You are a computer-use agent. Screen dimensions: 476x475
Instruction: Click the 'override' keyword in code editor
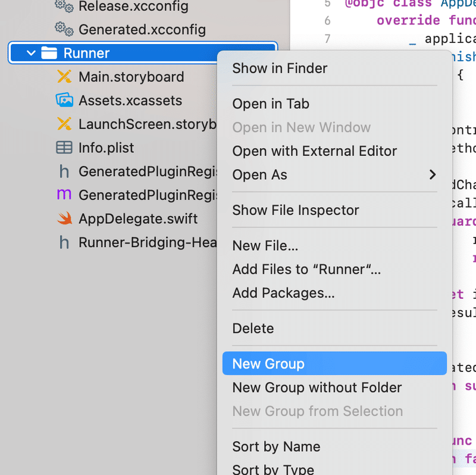tap(408, 20)
